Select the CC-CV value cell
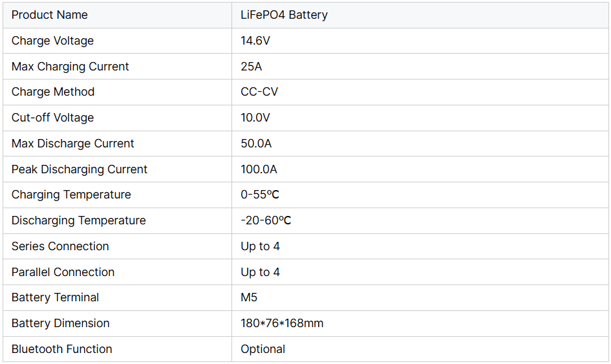Viewport: 611px width, 364px height. click(x=259, y=92)
